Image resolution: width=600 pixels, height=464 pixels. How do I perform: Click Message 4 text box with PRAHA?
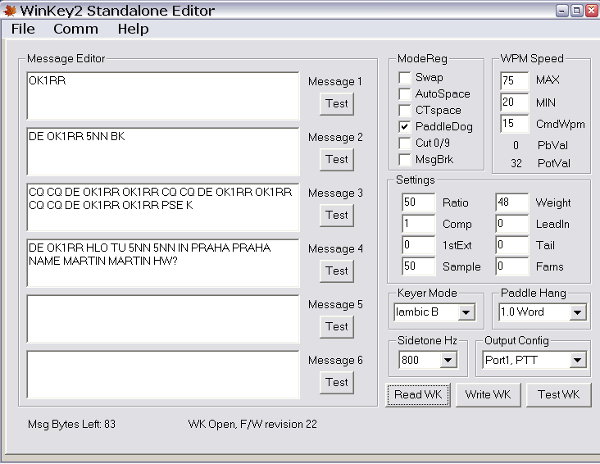point(163,263)
